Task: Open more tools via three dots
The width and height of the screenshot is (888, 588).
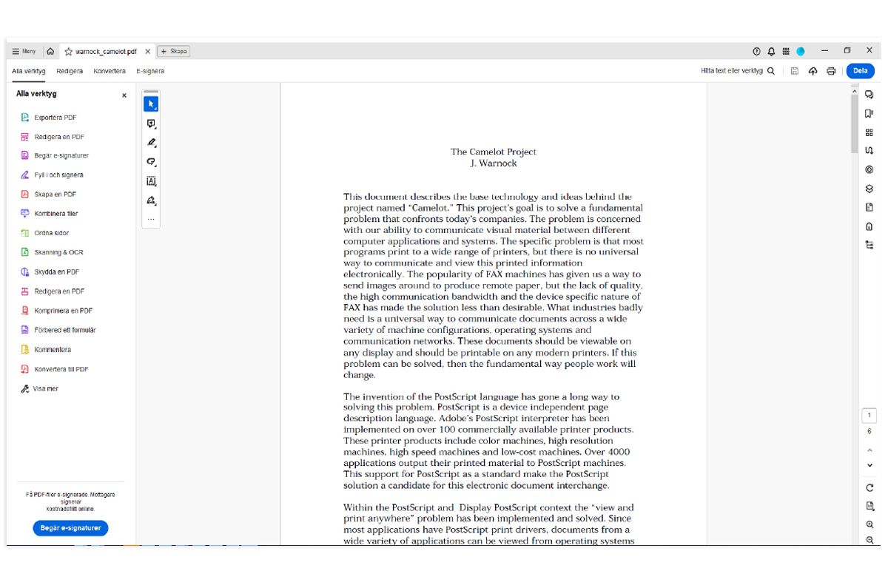Action: click(x=151, y=220)
